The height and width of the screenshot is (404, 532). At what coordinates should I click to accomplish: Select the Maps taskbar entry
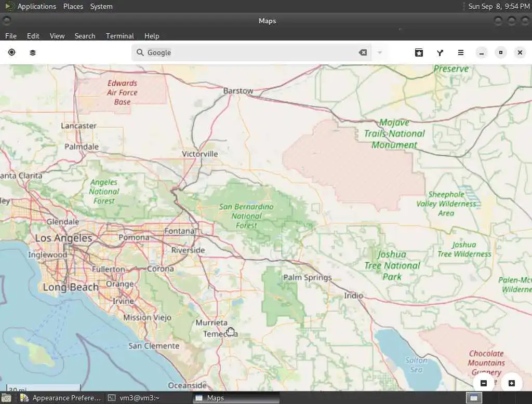pos(236,398)
